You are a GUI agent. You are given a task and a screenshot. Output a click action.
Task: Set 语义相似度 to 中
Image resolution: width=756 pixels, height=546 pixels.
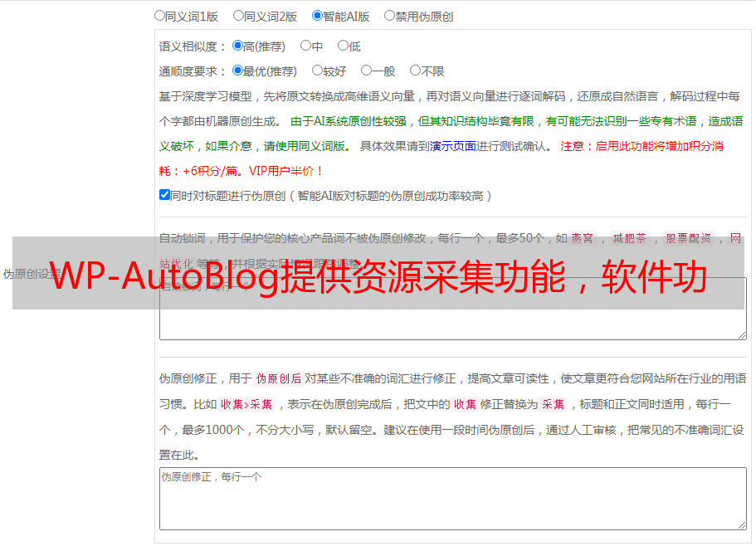point(305,46)
